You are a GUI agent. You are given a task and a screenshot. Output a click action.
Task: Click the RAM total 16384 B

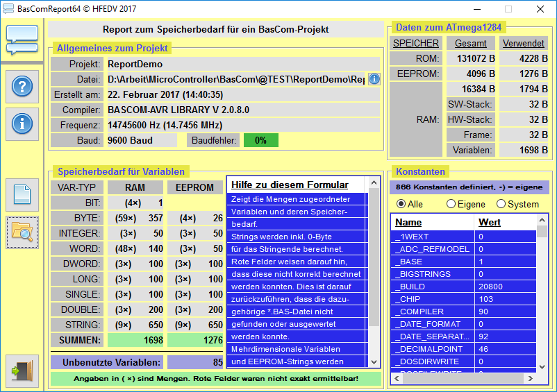click(470, 89)
